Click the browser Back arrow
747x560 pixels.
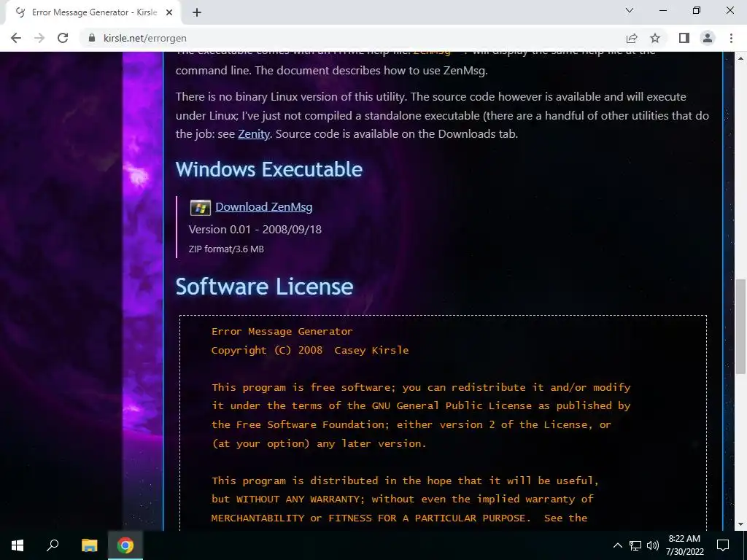tap(16, 38)
